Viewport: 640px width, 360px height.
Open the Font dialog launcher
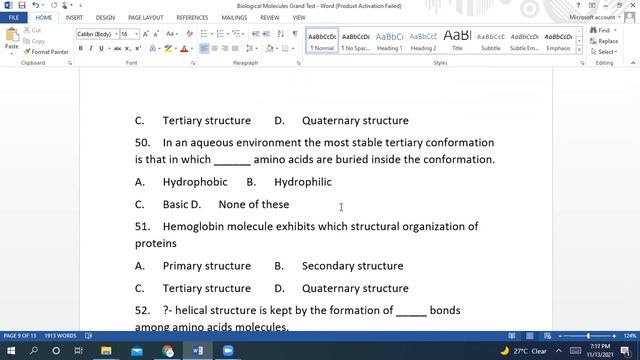click(193, 63)
